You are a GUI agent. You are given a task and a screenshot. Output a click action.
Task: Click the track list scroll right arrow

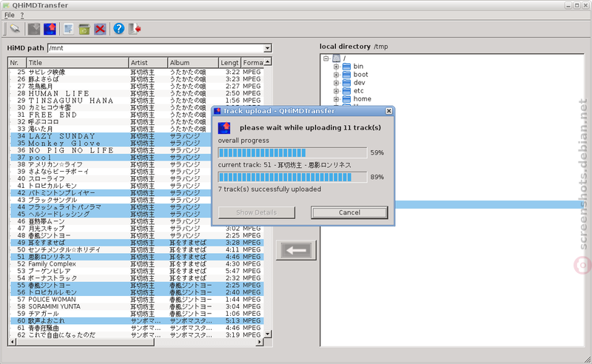(260, 342)
